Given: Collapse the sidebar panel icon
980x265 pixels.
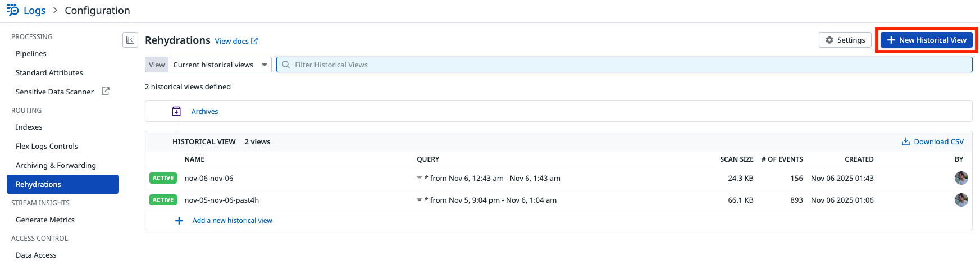Looking at the screenshot, I should [130, 40].
